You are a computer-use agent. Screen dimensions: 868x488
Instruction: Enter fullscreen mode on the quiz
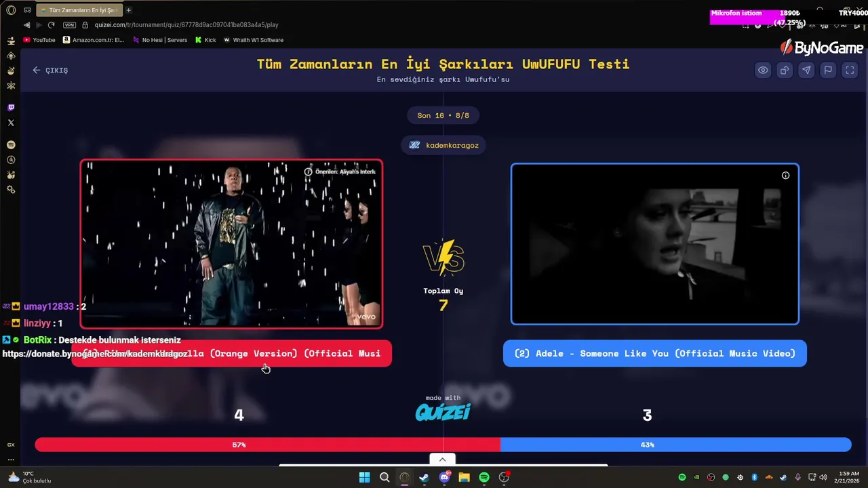click(x=850, y=70)
